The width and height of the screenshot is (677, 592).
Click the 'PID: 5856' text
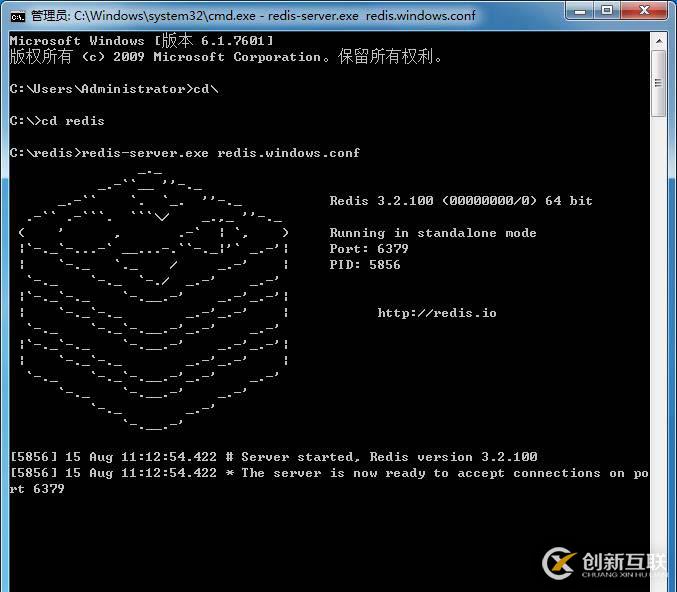365,265
